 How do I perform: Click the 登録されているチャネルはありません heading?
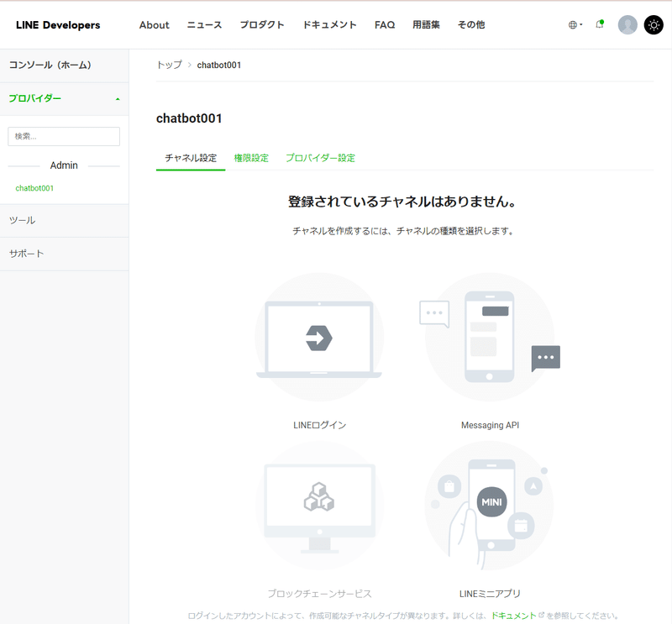pos(402,202)
